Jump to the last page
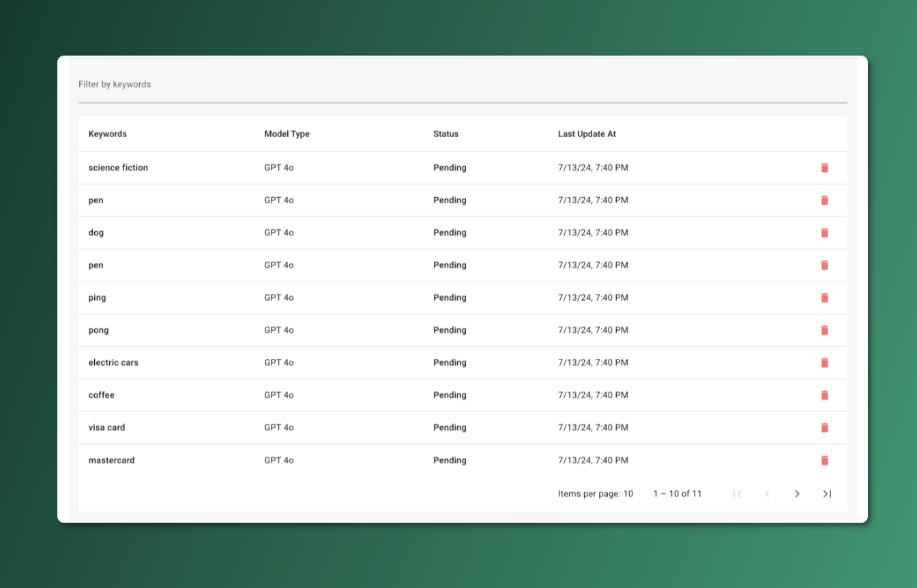 pos(827,494)
